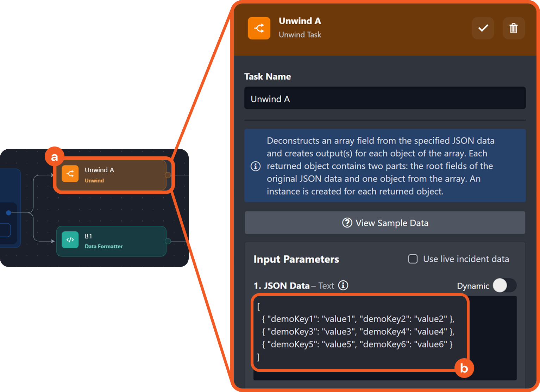Viewport: 540px width, 392px height.
Task: Click the B1 node output port
Action: coord(168,241)
